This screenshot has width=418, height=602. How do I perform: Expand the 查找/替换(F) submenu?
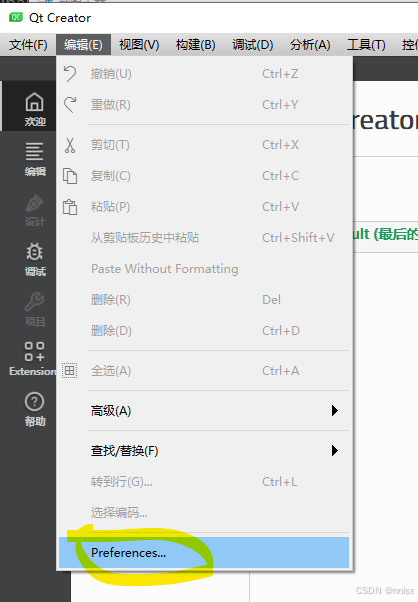204,451
